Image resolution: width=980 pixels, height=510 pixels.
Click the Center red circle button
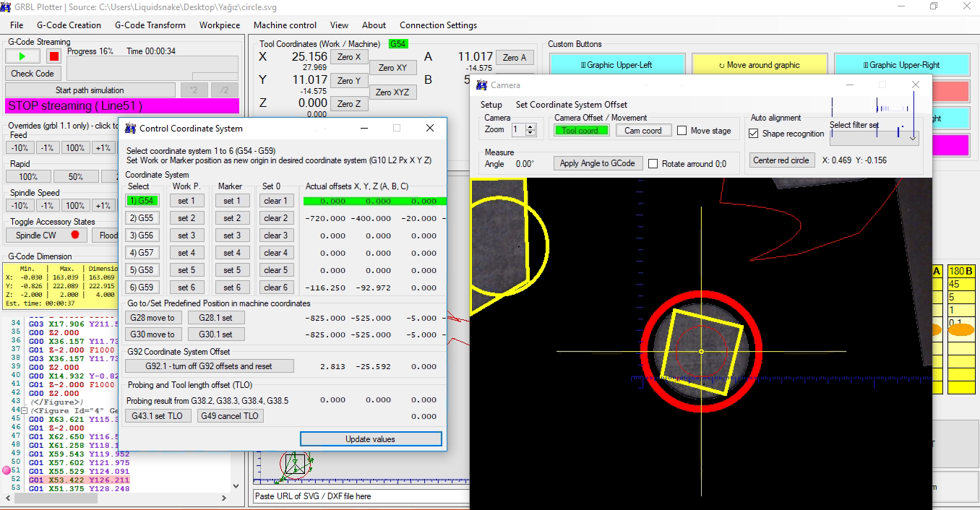[x=781, y=160]
